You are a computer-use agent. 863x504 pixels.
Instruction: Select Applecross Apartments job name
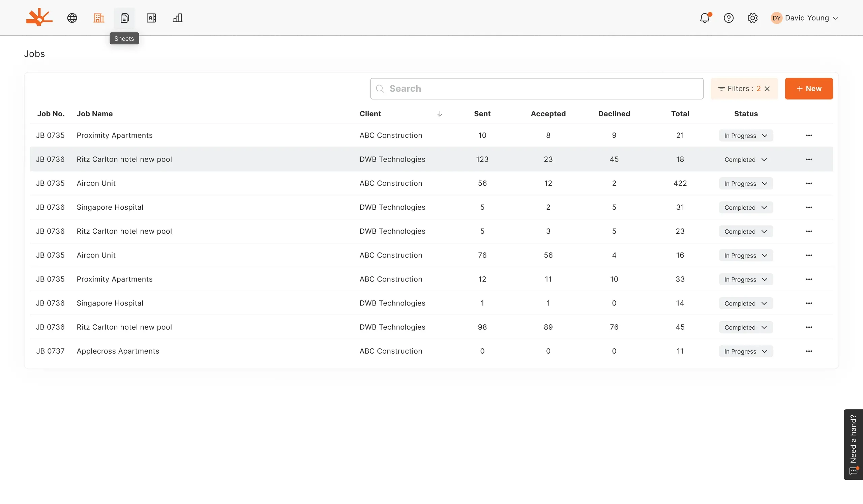(x=118, y=351)
